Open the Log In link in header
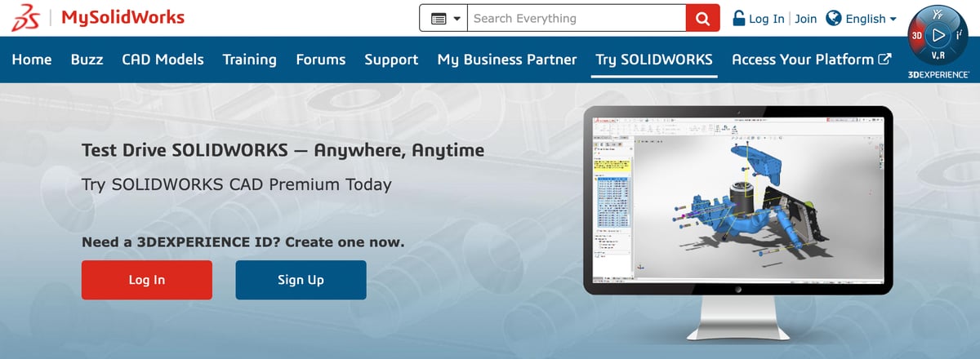 click(x=767, y=19)
